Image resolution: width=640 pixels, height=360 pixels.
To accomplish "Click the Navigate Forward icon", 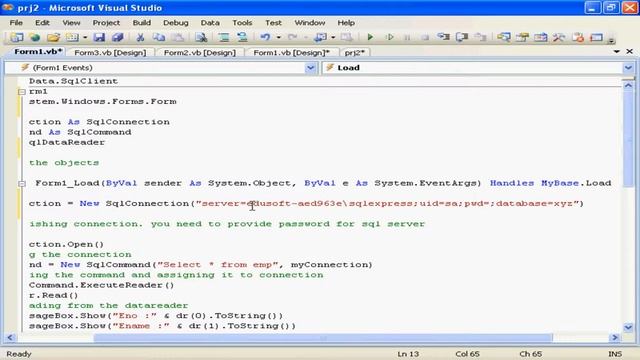I will 347,38.
